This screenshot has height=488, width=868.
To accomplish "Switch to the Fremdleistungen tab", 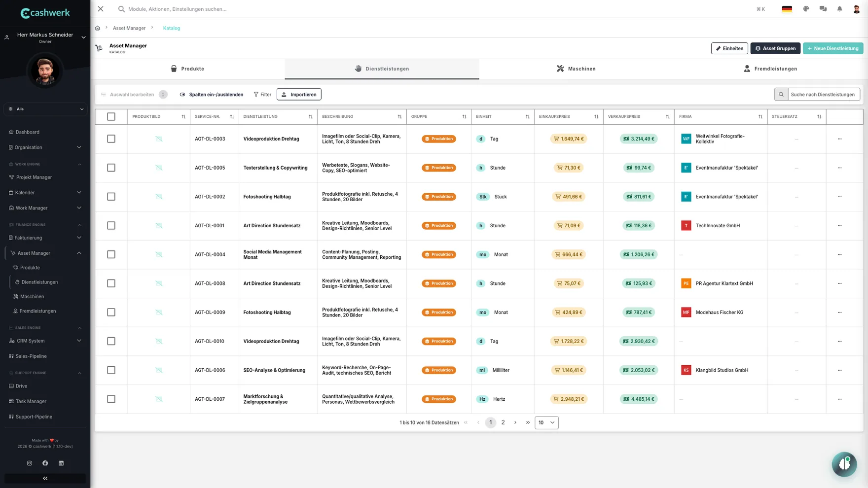I will pyautogui.click(x=770, y=69).
